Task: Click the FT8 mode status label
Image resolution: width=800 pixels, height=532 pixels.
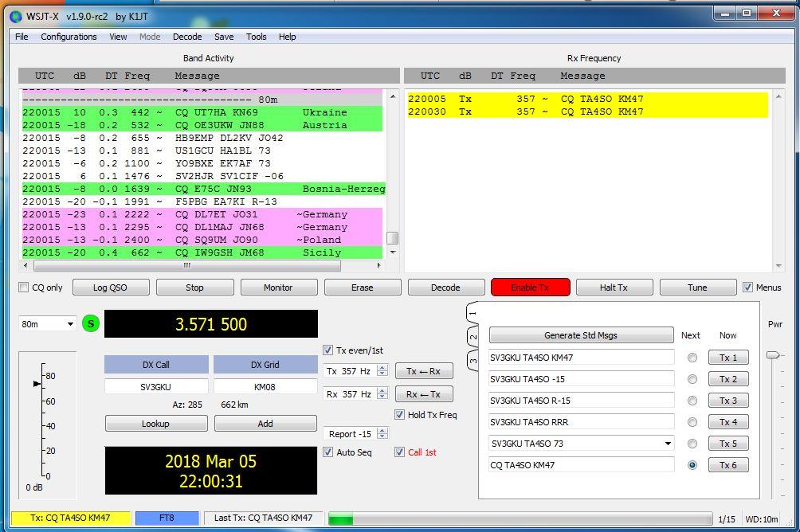Action: [x=167, y=518]
